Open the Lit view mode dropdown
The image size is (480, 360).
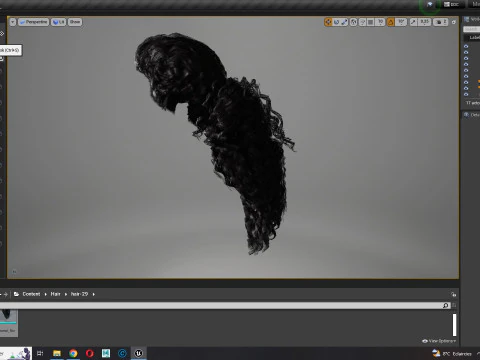pyautogui.click(x=59, y=22)
